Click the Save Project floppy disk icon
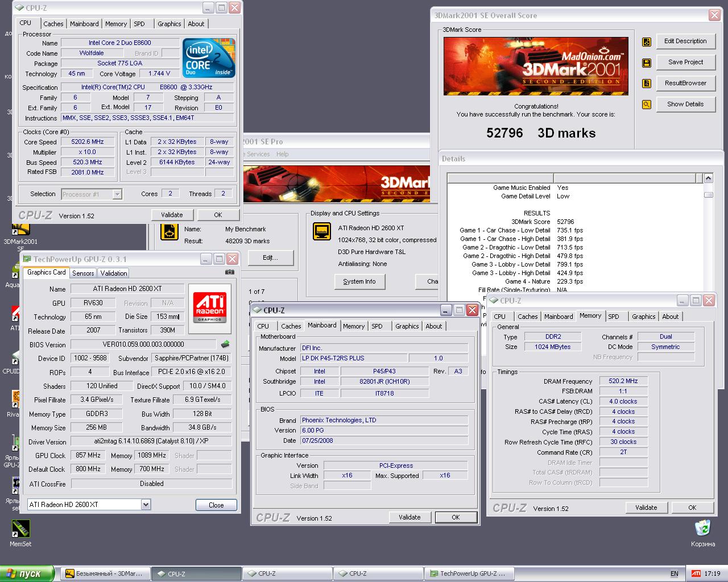The image size is (728, 582). 647,63
